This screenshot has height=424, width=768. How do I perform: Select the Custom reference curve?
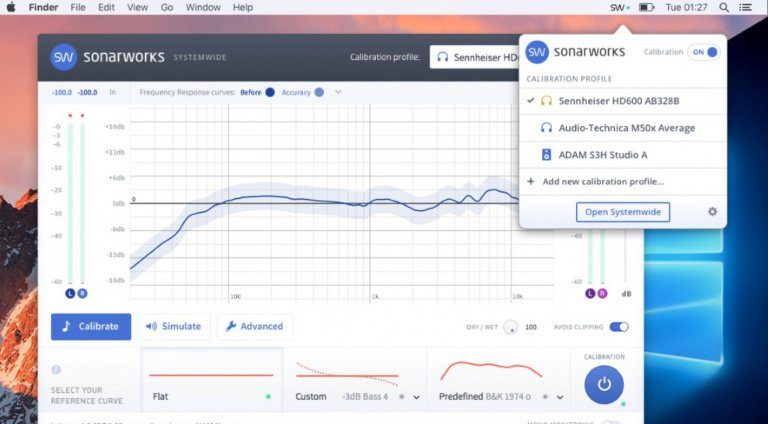tap(355, 380)
